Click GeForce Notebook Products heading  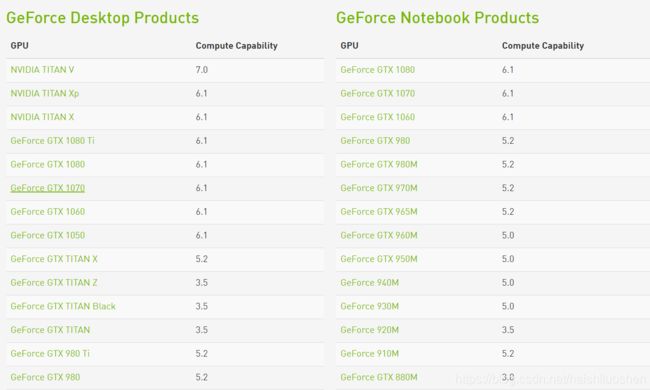(x=437, y=18)
